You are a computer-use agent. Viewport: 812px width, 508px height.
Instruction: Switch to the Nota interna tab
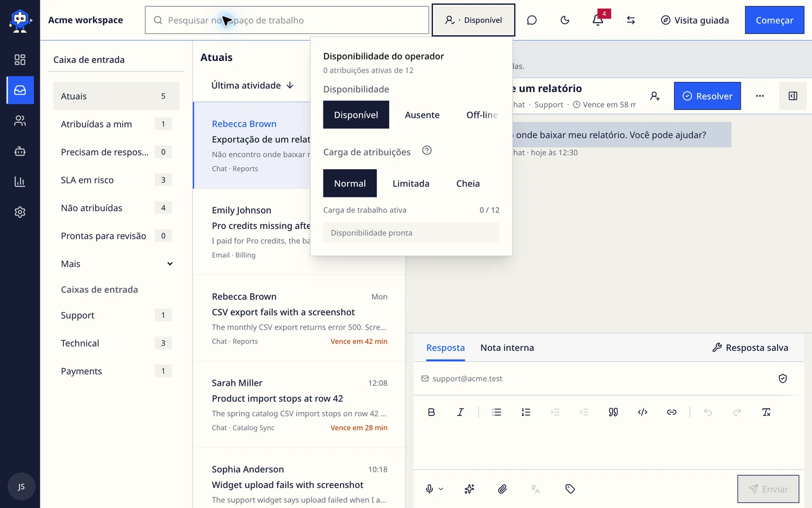coord(507,348)
